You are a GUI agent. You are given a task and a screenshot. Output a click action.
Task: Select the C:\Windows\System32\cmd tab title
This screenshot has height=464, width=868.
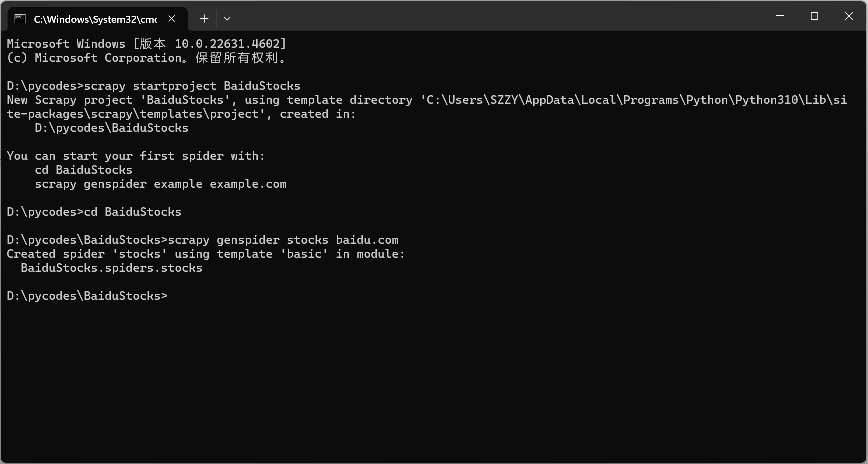click(x=95, y=19)
